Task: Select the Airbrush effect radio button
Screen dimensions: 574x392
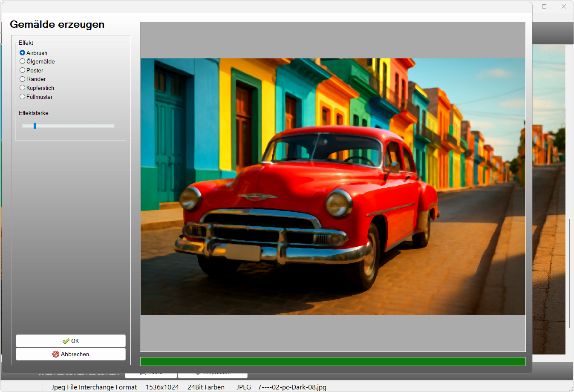Action: tap(23, 53)
